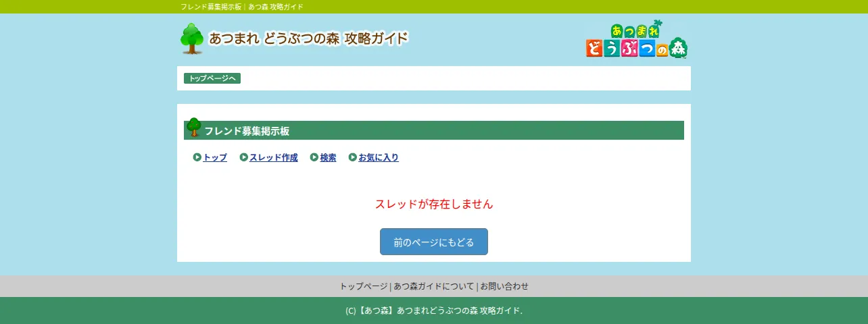Screen dimensions: 868x324
Task: Click the あつまれ どうぶつの森 game logo image
Action: tap(637, 39)
